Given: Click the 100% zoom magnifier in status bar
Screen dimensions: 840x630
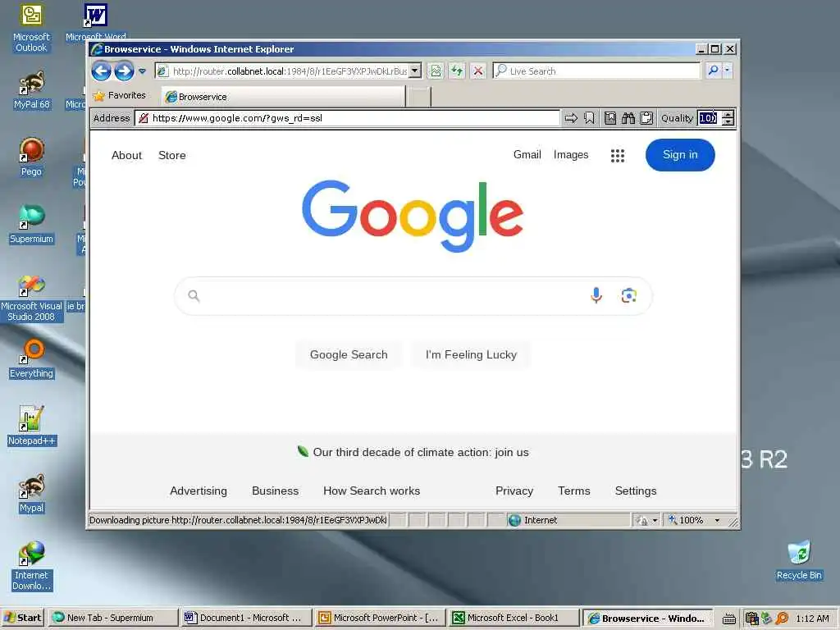Looking at the screenshot, I should coord(673,519).
